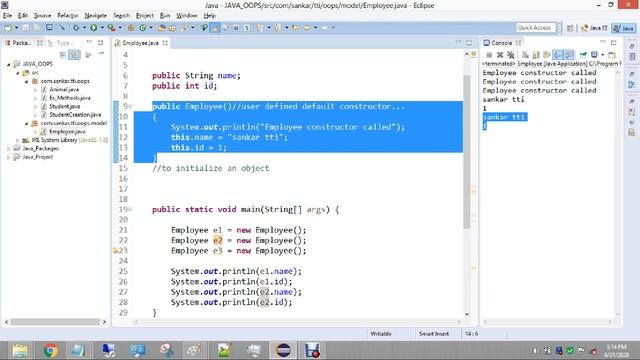Click the Chrome icon in the taskbar
Screen dimensions: 640x360
click(51, 350)
